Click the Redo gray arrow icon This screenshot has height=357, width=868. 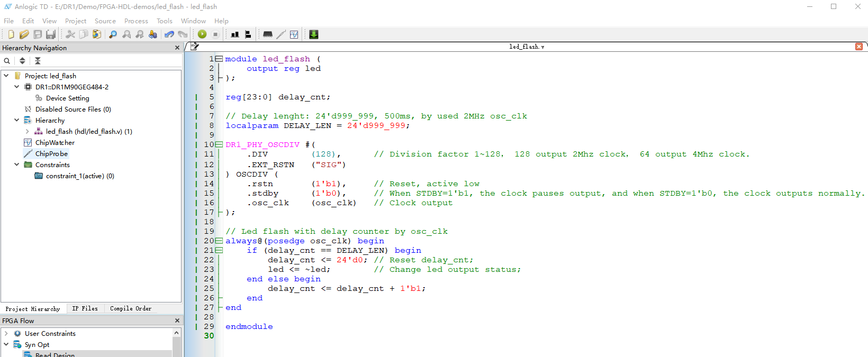(x=183, y=34)
